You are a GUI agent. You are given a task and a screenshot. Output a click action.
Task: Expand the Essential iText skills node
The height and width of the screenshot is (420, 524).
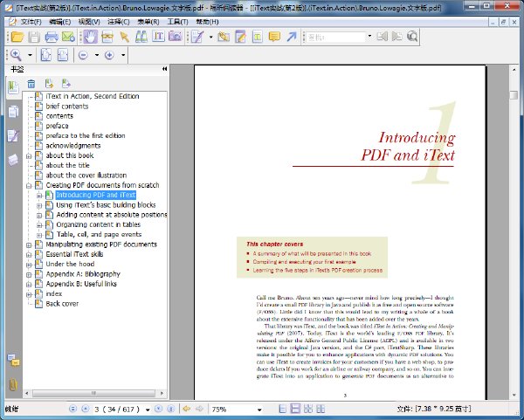(29, 255)
